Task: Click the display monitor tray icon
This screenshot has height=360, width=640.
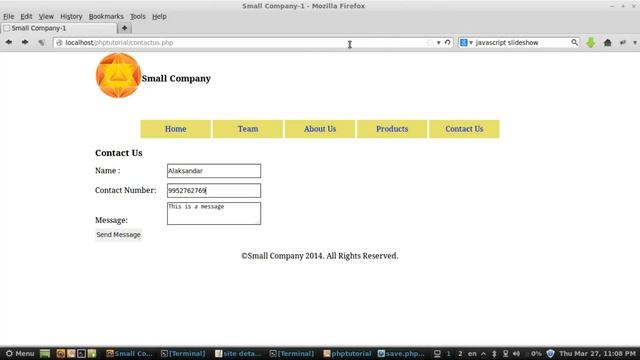Action: (437, 353)
